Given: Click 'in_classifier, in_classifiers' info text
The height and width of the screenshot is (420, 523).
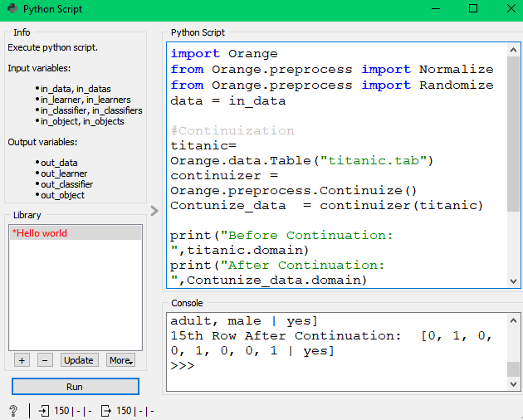Looking at the screenshot, I should tap(91, 110).
